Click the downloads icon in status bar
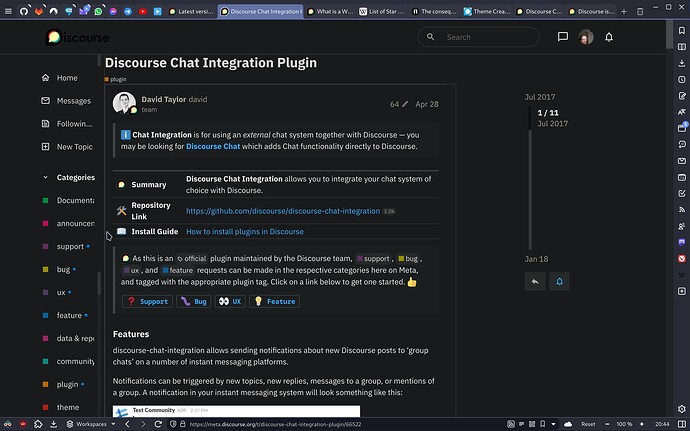The width and height of the screenshot is (690, 431). [53, 424]
